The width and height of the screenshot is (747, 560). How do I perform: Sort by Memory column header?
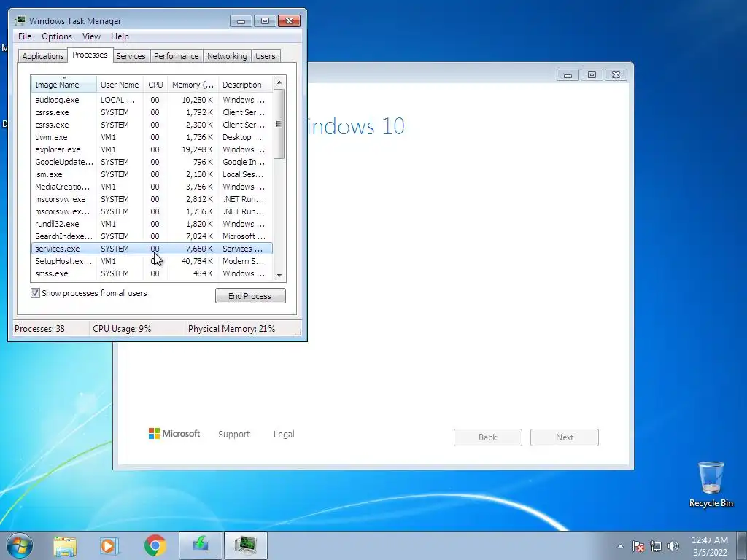pyautogui.click(x=193, y=85)
